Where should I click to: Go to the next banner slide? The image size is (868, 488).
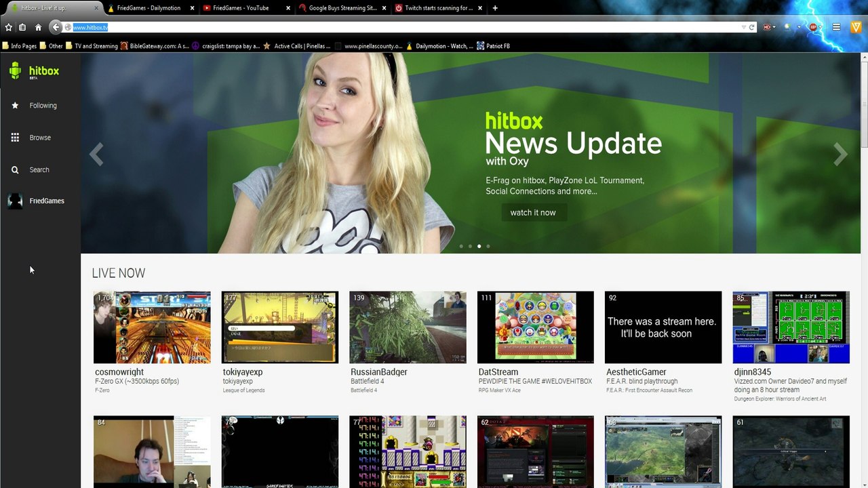click(x=840, y=155)
